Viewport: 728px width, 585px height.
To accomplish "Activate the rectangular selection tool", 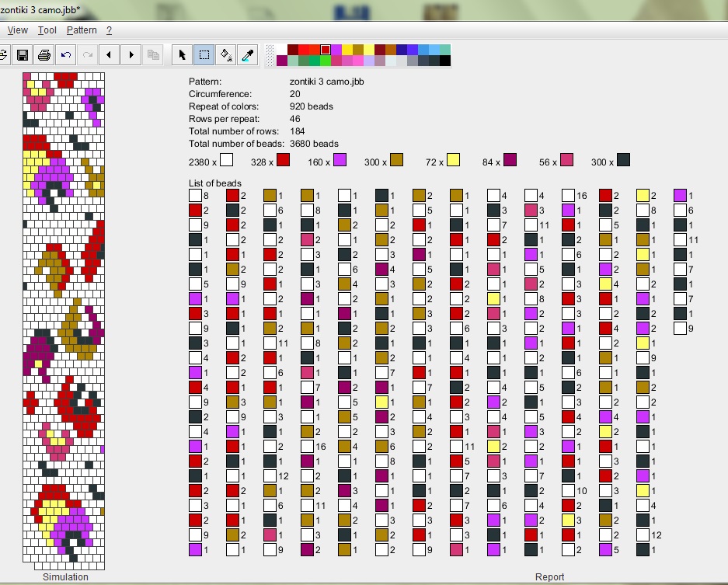I will pos(204,55).
